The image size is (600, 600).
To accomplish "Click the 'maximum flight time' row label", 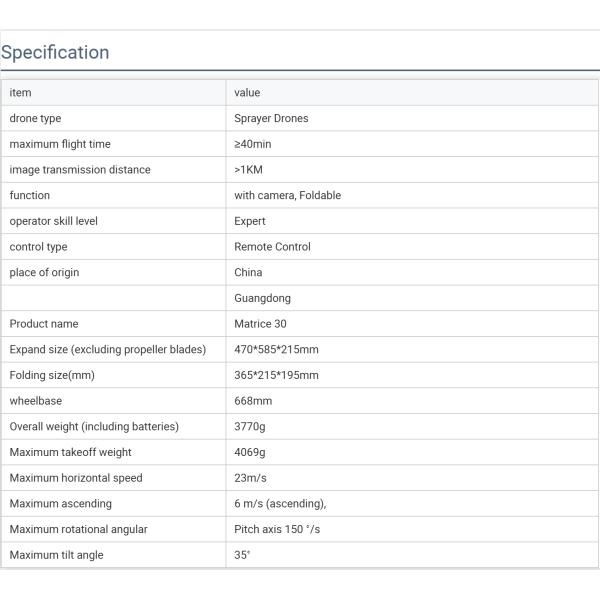I will (x=60, y=144).
